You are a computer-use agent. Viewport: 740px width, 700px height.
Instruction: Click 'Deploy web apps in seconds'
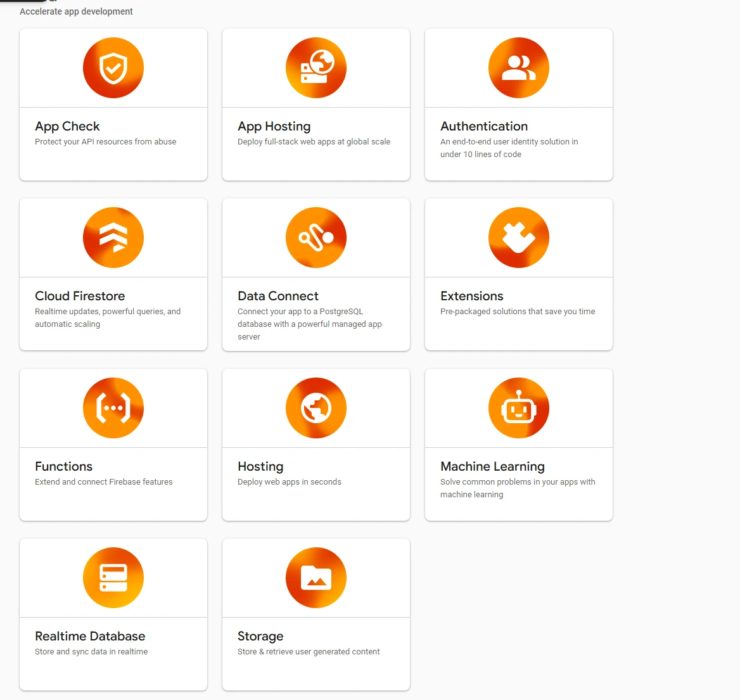pyautogui.click(x=290, y=482)
